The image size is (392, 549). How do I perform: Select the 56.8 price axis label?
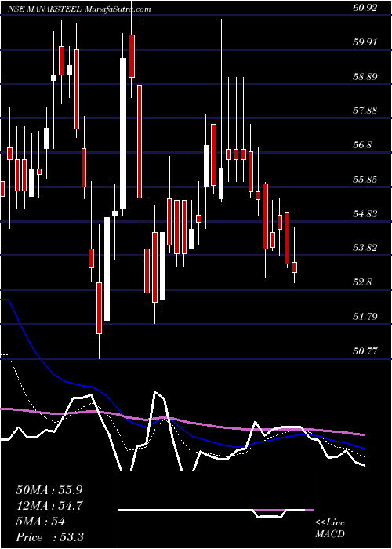pyautogui.click(x=362, y=145)
